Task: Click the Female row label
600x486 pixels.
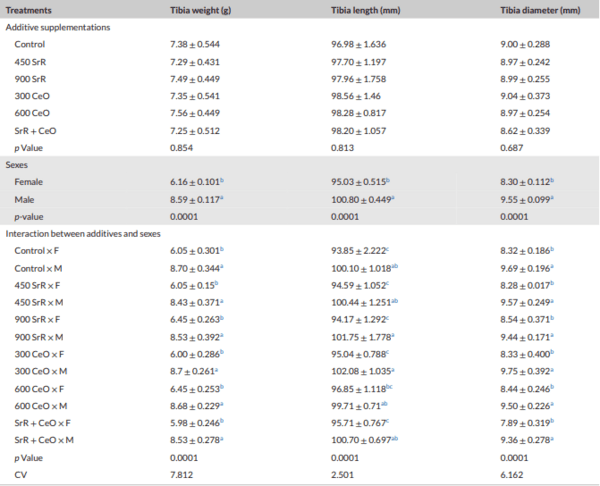Action: 28,182
